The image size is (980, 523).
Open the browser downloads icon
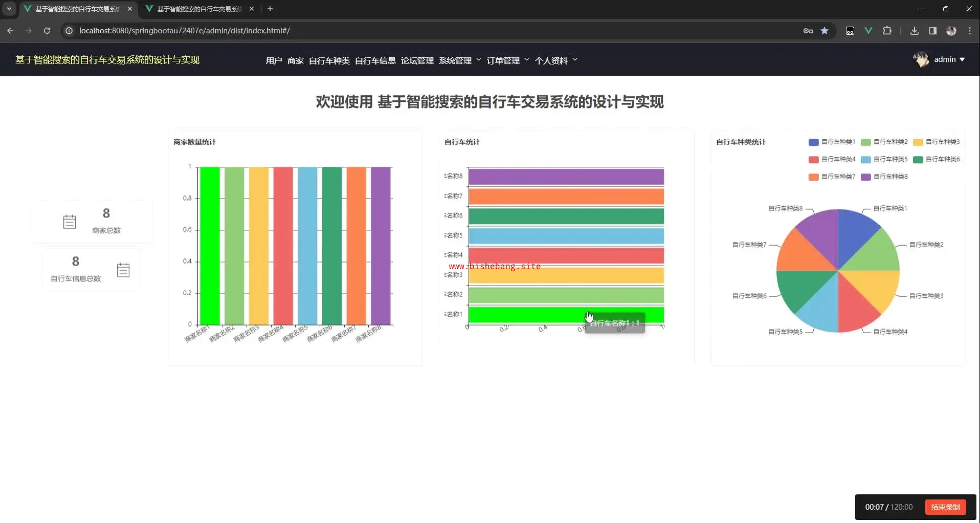pyautogui.click(x=915, y=31)
